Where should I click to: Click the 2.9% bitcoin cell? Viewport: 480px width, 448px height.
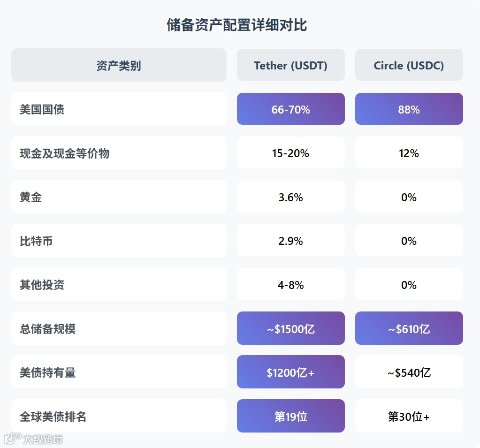(290, 241)
